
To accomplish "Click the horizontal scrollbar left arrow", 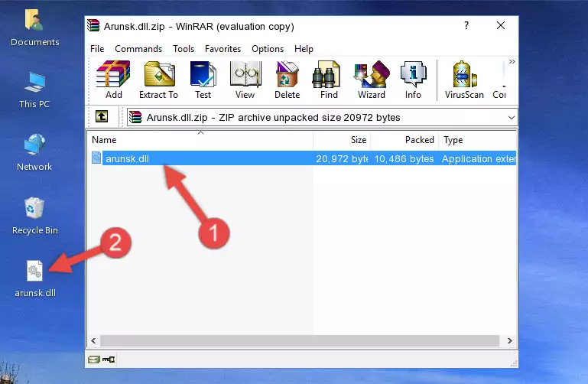I will [x=94, y=340].
